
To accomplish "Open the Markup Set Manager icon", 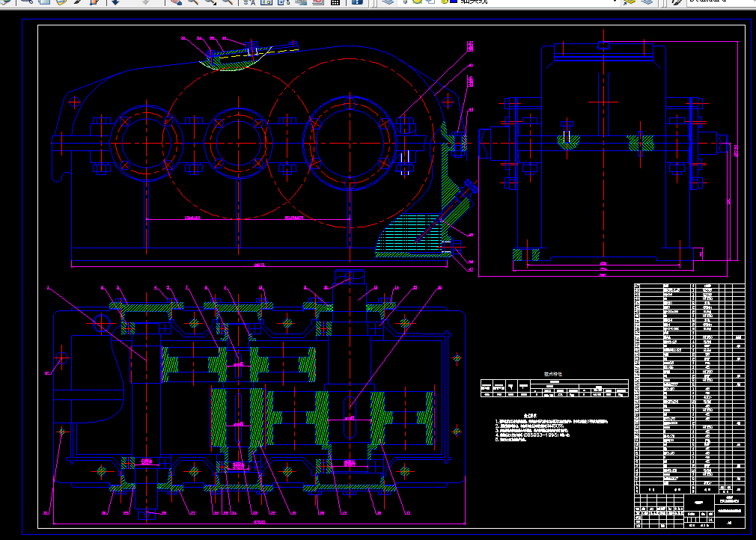I will 318,1.
